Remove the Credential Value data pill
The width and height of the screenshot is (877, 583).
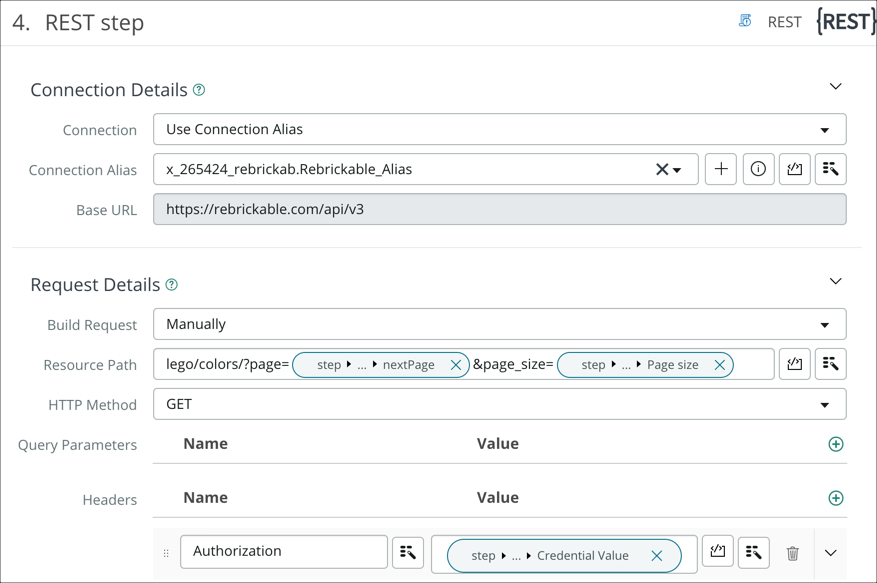click(657, 556)
